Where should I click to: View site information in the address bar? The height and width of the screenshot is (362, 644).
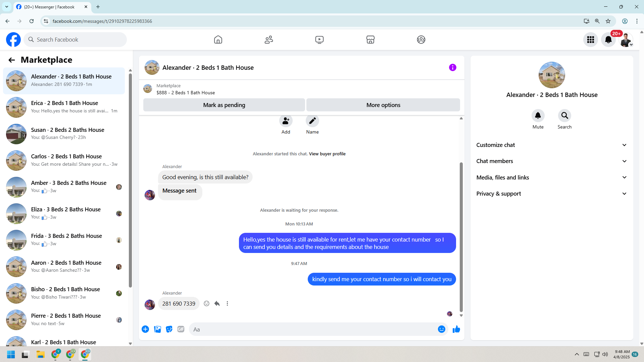tap(46, 21)
